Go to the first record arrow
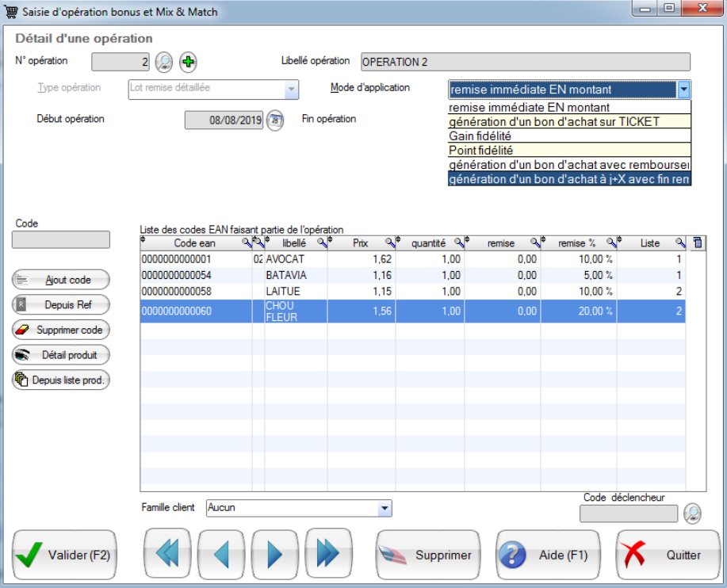This screenshot has height=588, width=727. click(167, 555)
